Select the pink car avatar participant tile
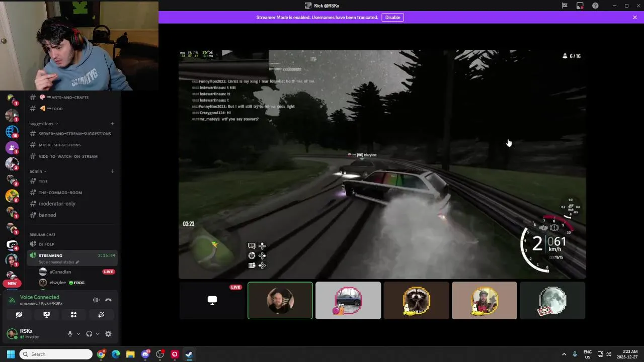The image size is (644, 362). (348, 301)
